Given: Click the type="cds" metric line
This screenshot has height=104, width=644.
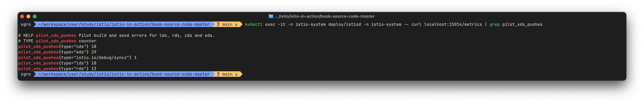Looking at the screenshot, I should point(57,47).
